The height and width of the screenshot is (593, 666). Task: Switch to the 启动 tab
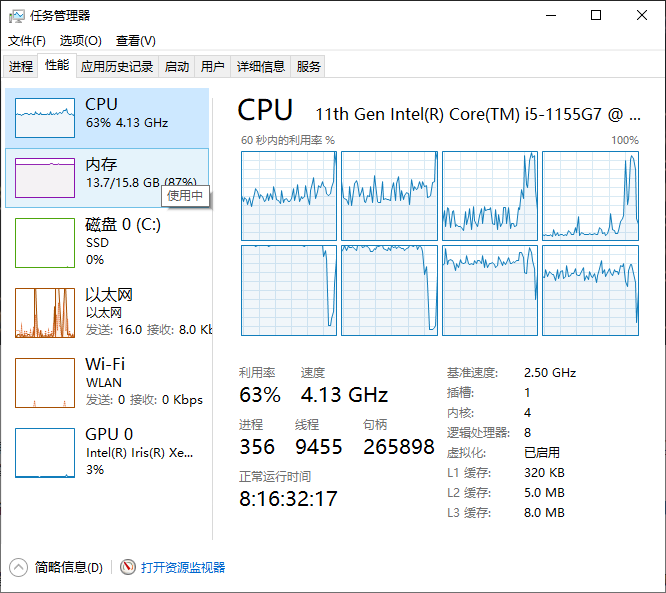click(x=177, y=67)
